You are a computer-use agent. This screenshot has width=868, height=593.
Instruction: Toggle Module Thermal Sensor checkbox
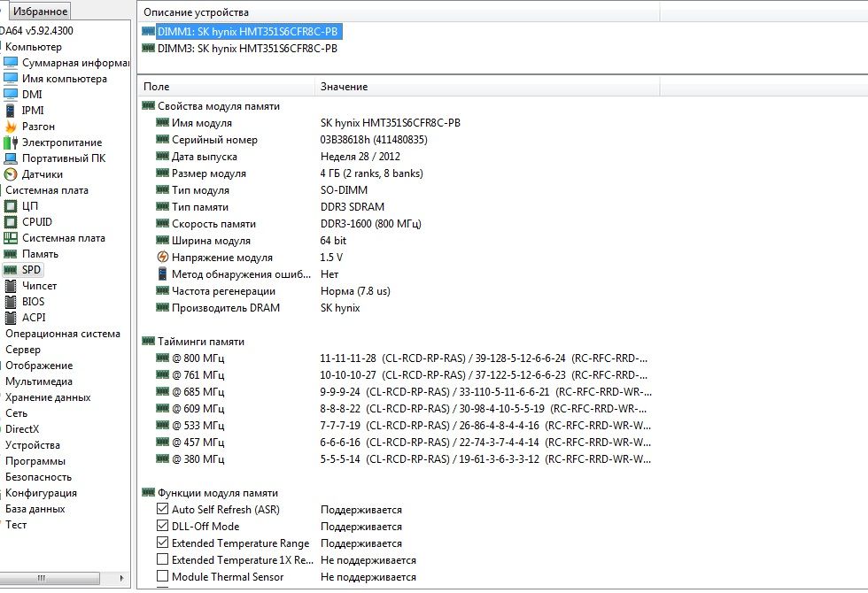tap(162, 576)
